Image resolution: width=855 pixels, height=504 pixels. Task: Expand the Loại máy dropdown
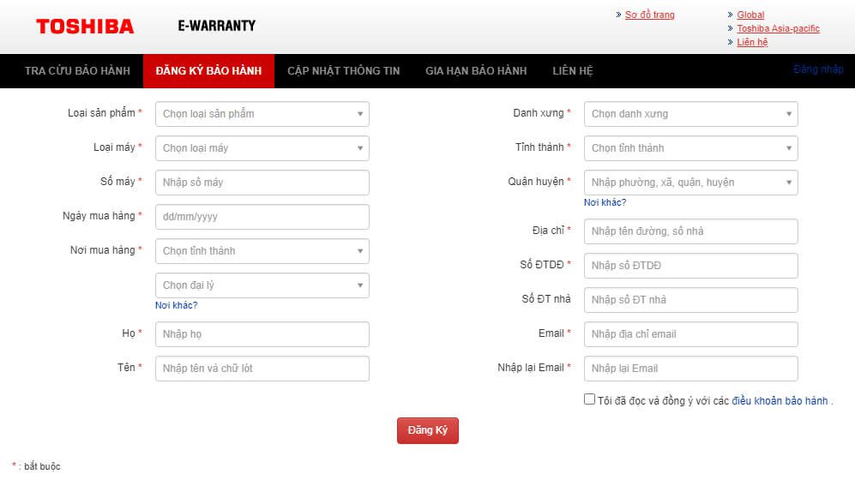pos(262,148)
